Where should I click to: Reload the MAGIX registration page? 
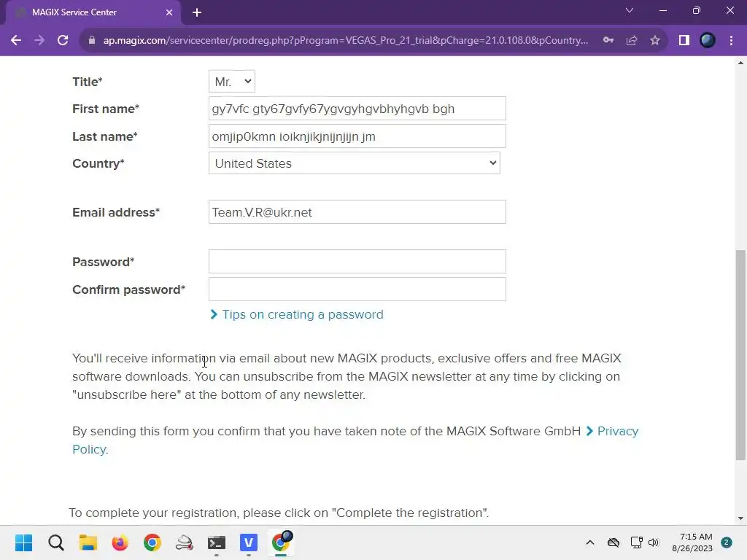pyautogui.click(x=63, y=41)
